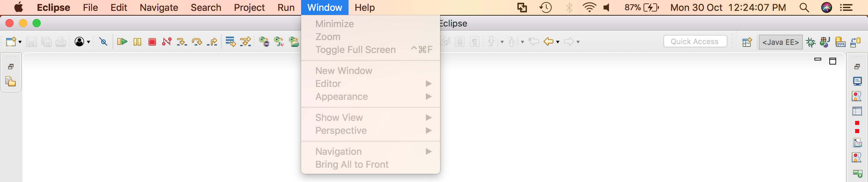Toggle Use Step Filters icon
Screen dimensions: 868x182
(245, 42)
